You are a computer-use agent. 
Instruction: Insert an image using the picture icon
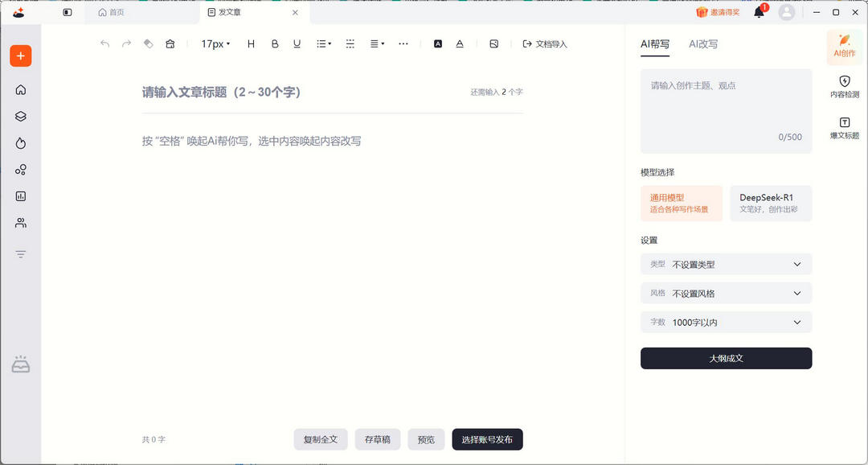[493, 43]
